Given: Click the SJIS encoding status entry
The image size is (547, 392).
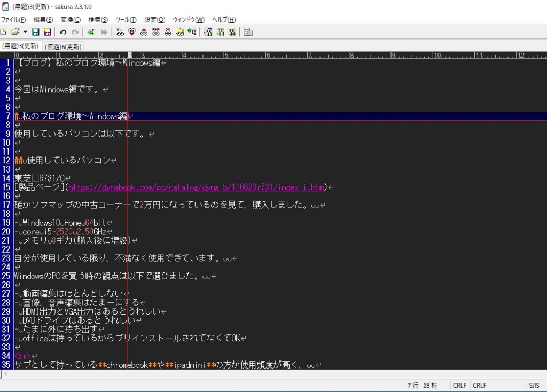Looking at the screenshot, I should [x=534, y=386].
